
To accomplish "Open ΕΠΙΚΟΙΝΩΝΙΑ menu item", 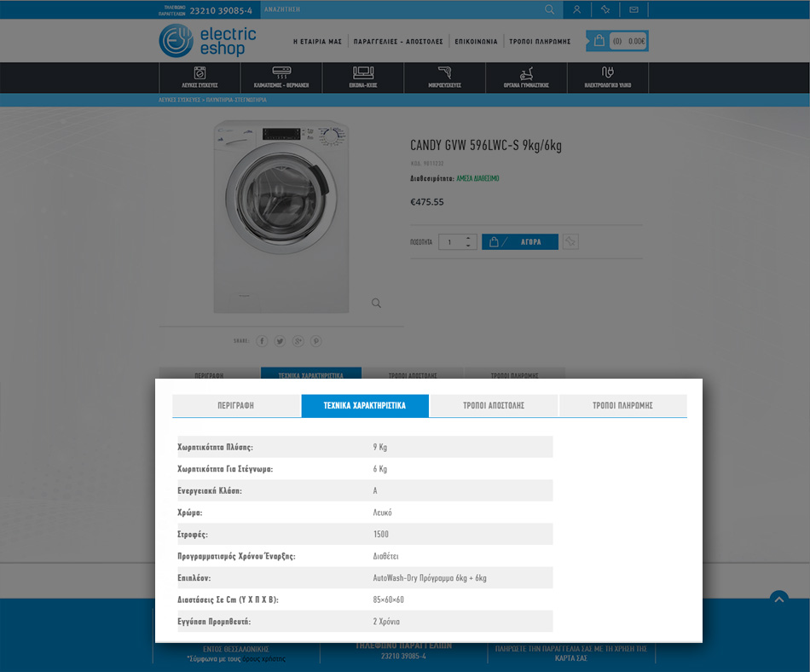I will point(476,41).
